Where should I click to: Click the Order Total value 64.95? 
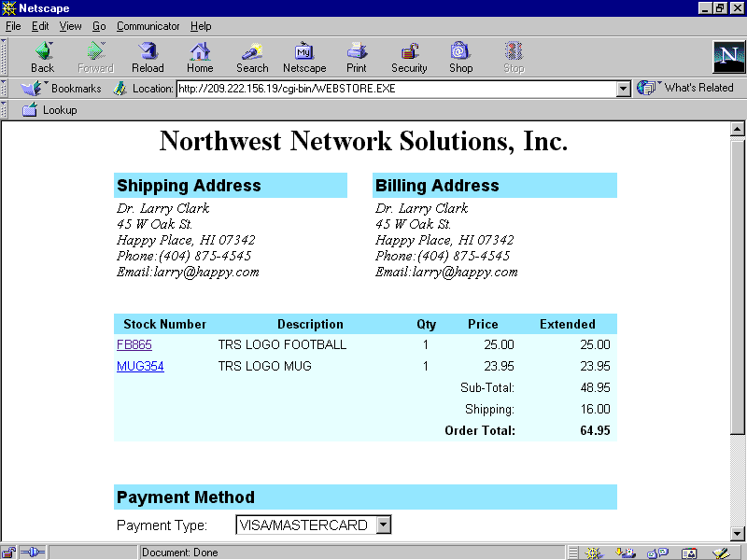(595, 430)
